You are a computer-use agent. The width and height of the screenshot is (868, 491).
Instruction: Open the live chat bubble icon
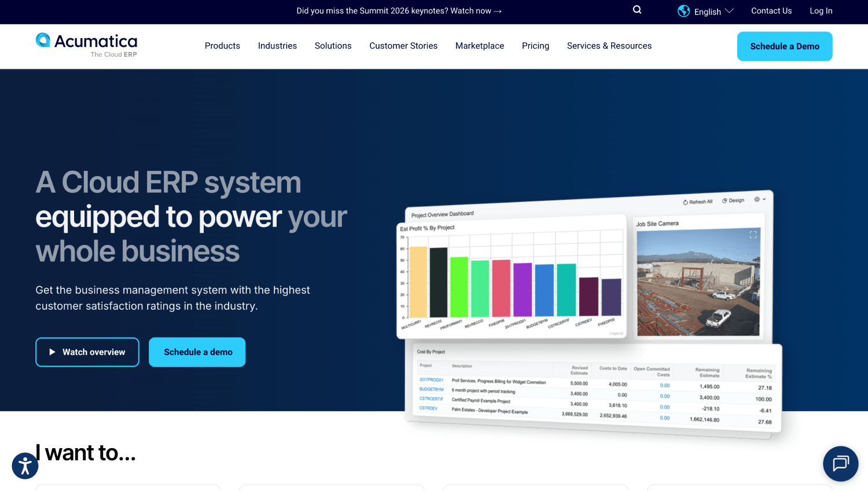(840, 464)
